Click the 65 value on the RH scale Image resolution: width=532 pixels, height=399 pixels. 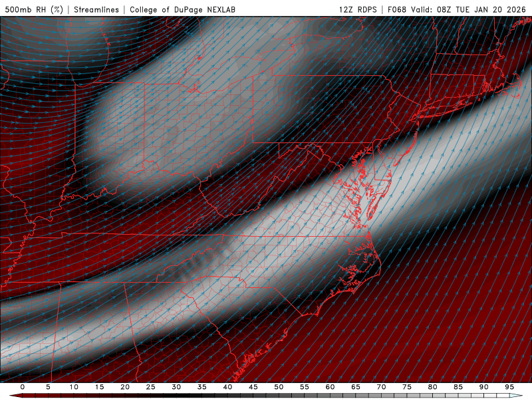[356, 387]
